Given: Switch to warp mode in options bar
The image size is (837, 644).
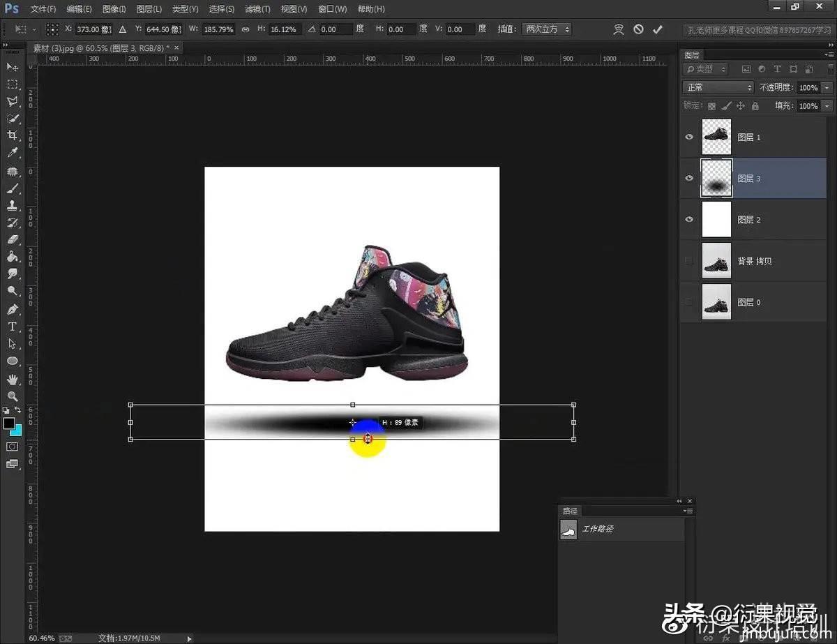Looking at the screenshot, I should 619,29.
